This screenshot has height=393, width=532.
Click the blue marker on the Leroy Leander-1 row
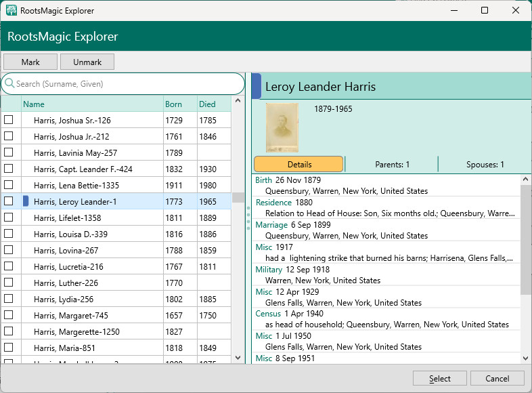tap(26, 201)
